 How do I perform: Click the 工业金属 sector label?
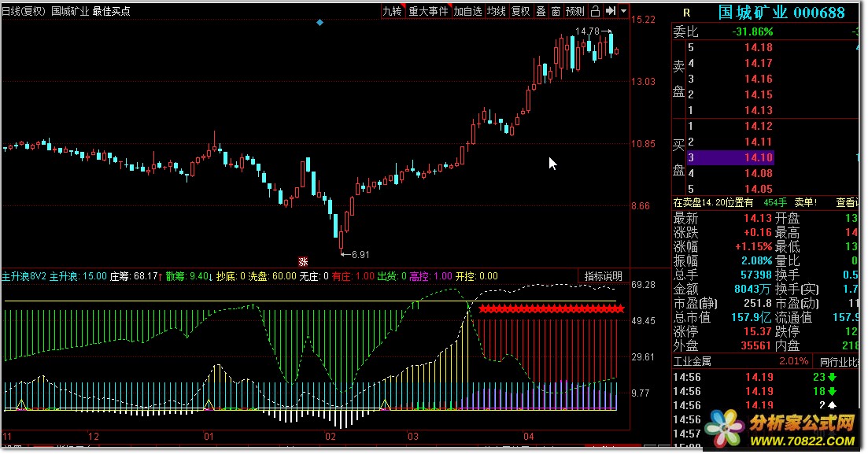click(x=692, y=362)
